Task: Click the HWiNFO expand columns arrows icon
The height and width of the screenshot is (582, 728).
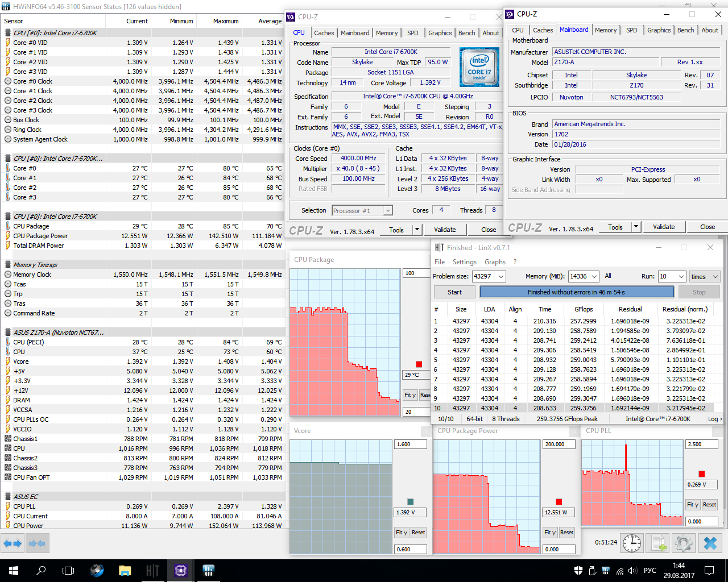Action: point(13,544)
